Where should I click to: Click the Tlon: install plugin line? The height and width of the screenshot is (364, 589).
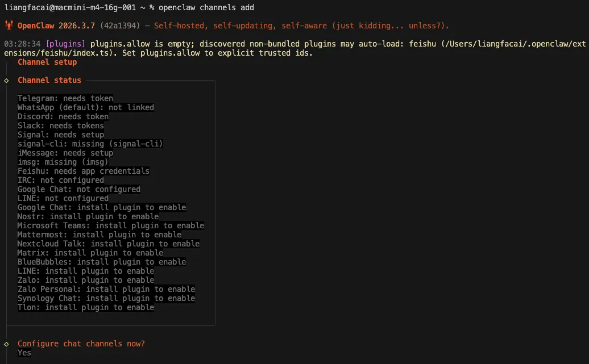click(86, 307)
